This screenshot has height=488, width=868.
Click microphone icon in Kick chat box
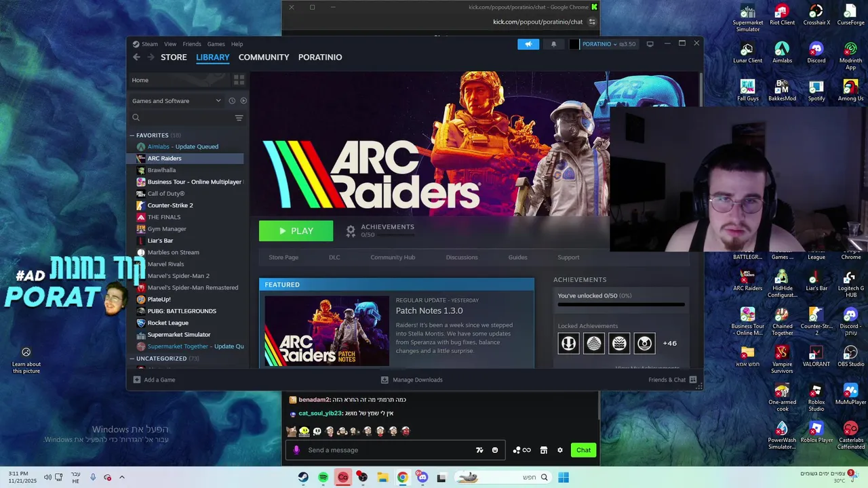(296, 450)
